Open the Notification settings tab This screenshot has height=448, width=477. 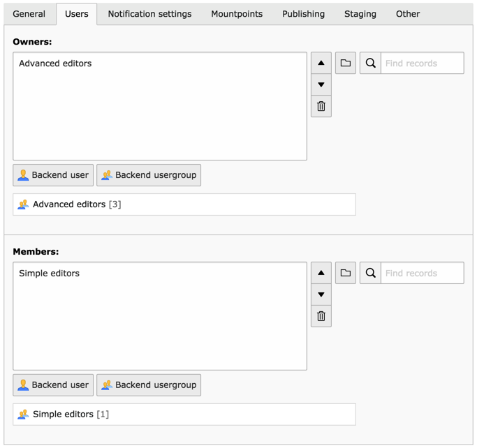coord(149,14)
